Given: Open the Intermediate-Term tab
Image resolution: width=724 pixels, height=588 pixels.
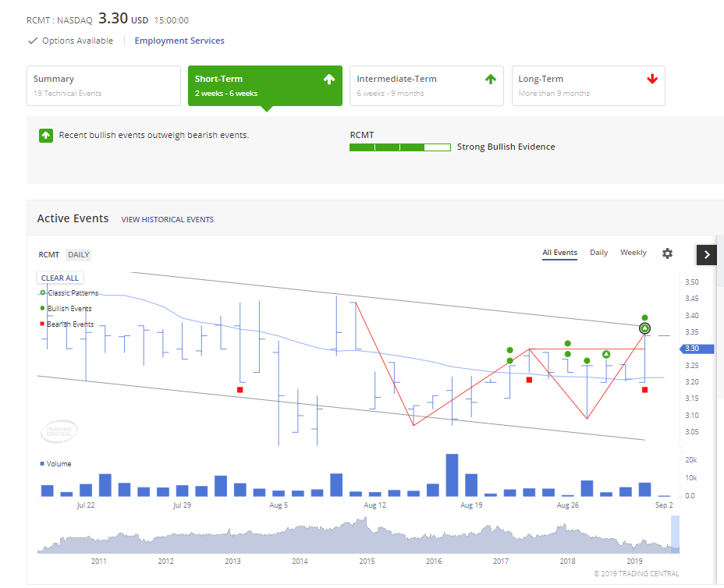Looking at the screenshot, I should point(427,86).
